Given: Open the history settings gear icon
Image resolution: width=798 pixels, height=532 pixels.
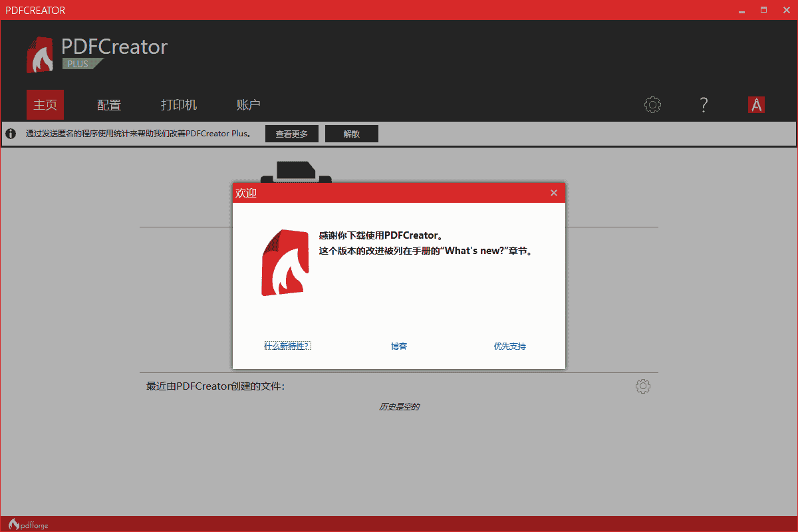Looking at the screenshot, I should tap(642, 386).
